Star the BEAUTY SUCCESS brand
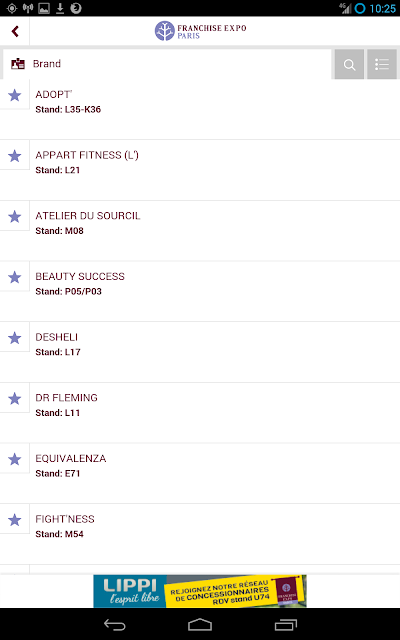 coord(15,277)
